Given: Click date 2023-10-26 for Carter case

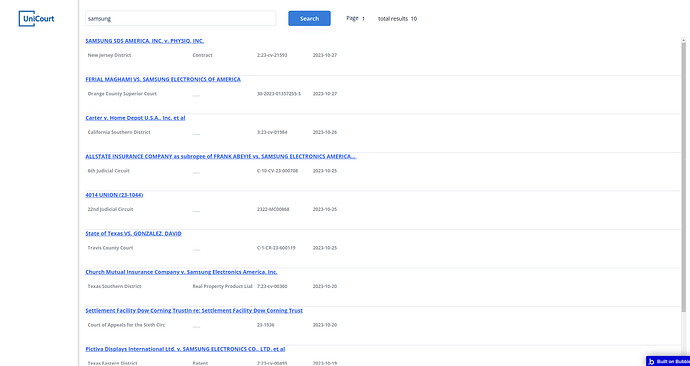Looking at the screenshot, I should click(x=325, y=132).
